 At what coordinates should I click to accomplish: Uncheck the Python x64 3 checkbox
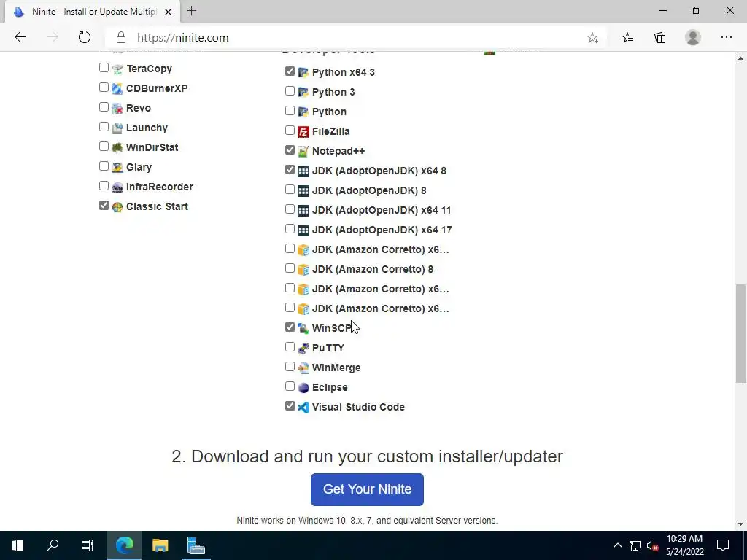(290, 71)
